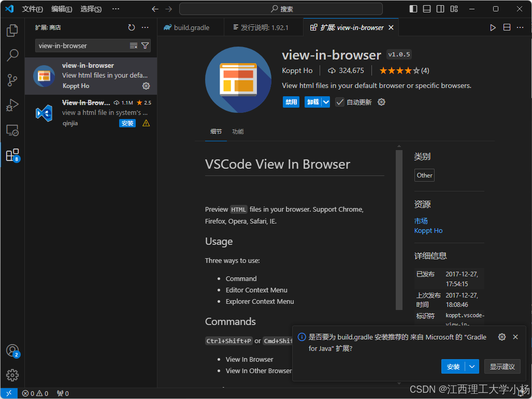This screenshot has height=399, width=532.
Task: Select the 细节 tab
Action: (x=216, y=131)
